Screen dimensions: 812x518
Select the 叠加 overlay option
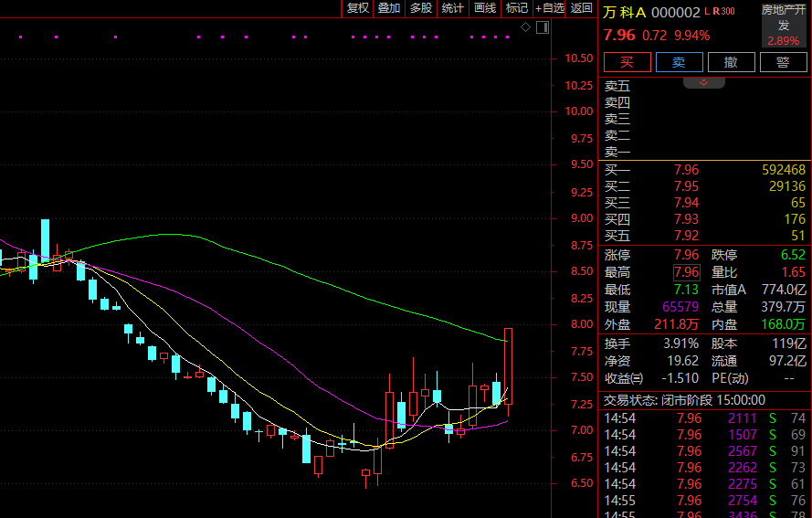[x=389, y=8]
